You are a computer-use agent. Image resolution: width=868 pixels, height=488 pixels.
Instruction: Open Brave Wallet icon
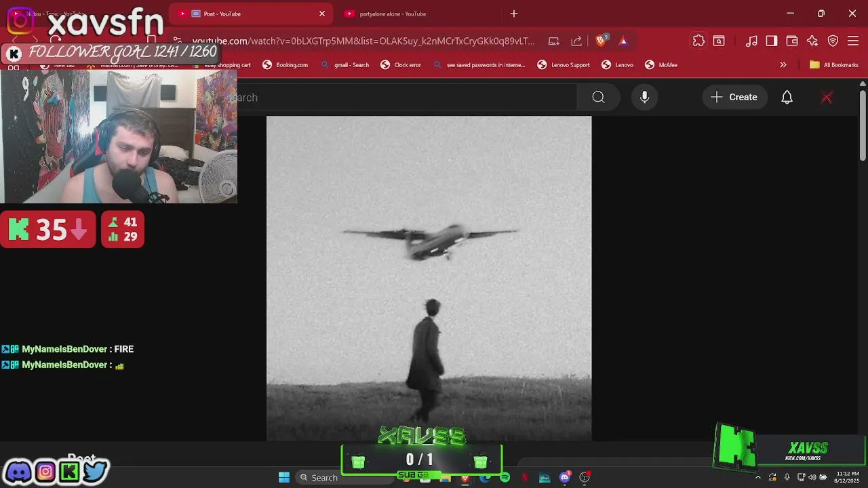pos(792,41)
